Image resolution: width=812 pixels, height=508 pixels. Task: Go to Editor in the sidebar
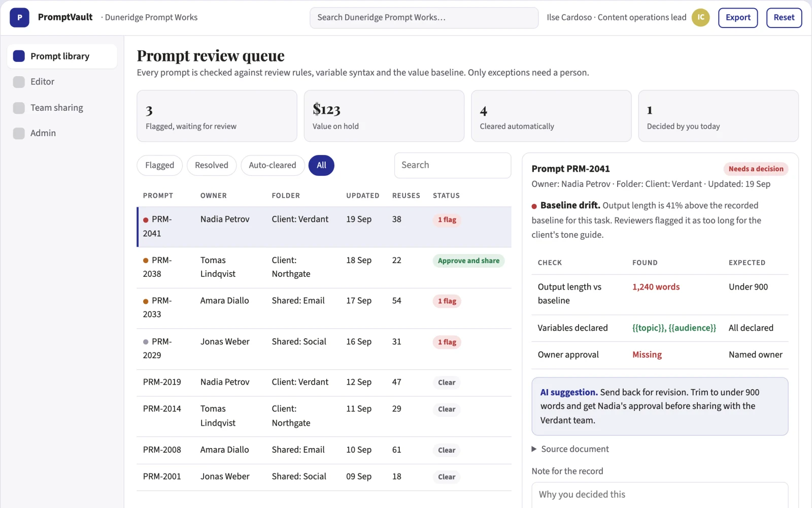pos(62,82)
